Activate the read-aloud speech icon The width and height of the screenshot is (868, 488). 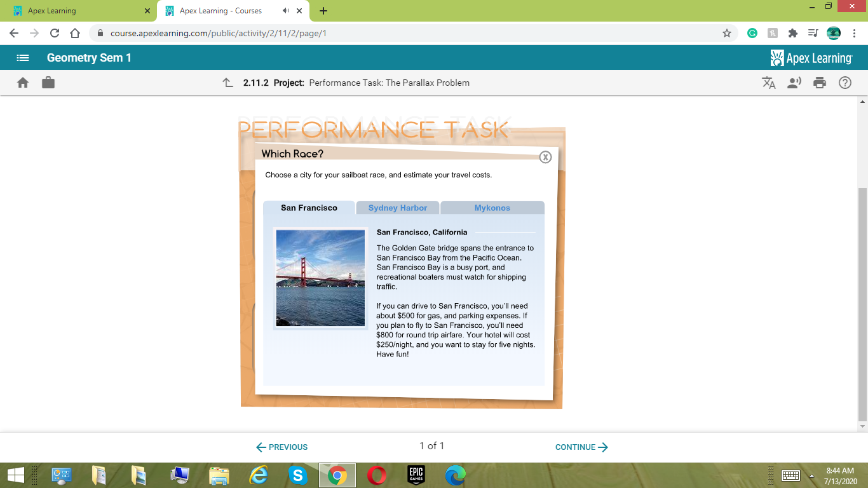[794, 83]
